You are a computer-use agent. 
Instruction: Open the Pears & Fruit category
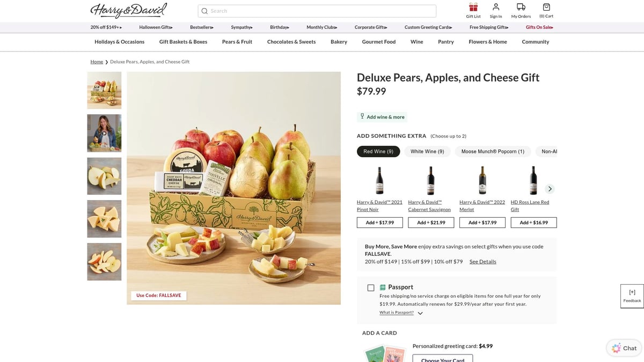tap(237, 41)
